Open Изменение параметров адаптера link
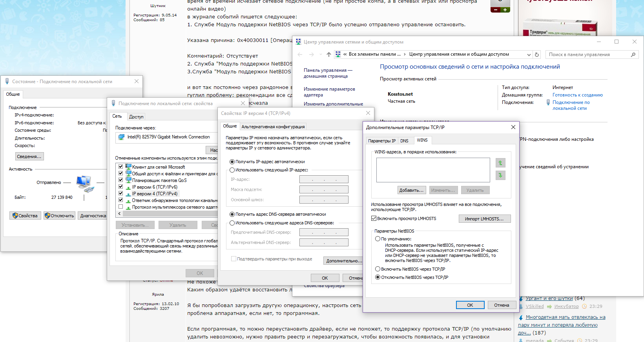This screenshot has width=644, height=342. coord(329,92)
